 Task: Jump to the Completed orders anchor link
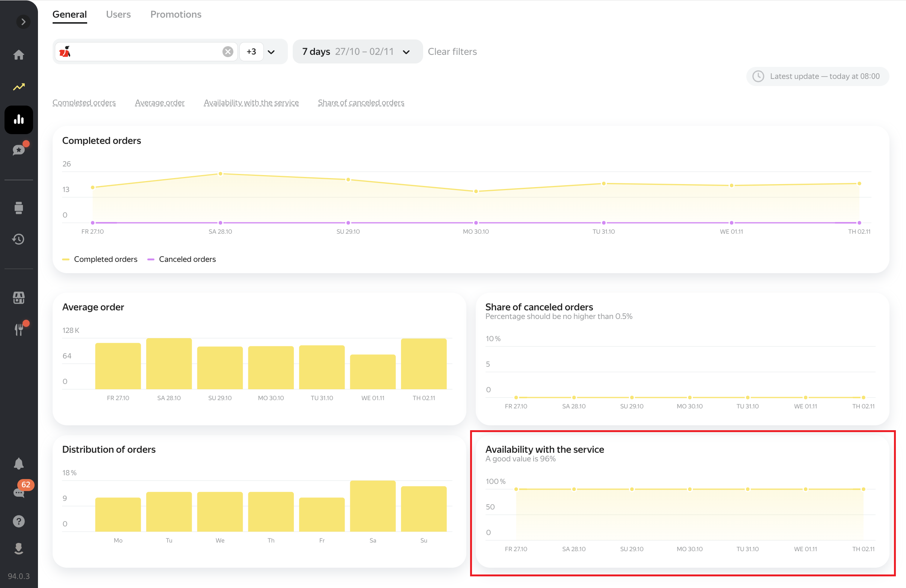[84, 102]
